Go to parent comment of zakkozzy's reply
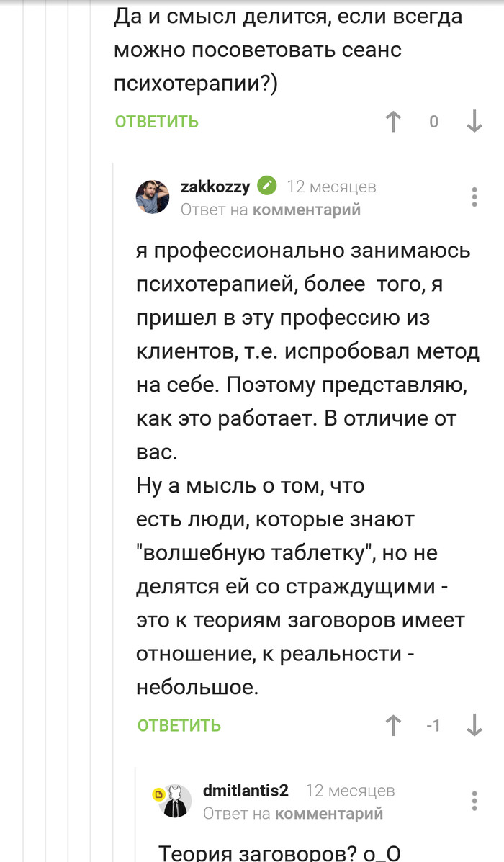This screenshot has width=504, height=862. pyautogui.click(x=307, y=210)
